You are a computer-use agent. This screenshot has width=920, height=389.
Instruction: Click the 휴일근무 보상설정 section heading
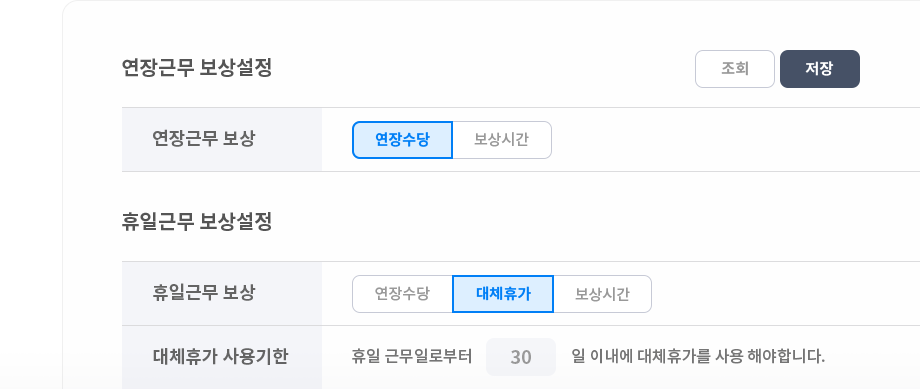click(x=197, y=222)
